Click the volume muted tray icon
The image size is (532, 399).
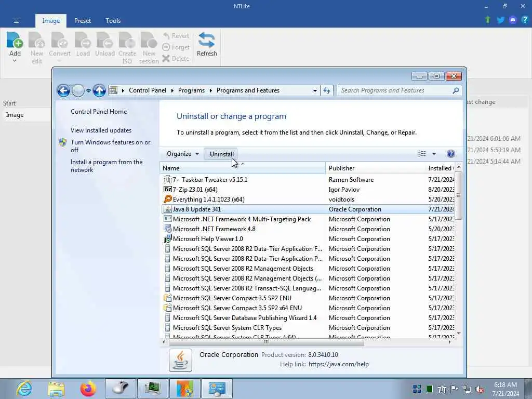click(480, 389)
